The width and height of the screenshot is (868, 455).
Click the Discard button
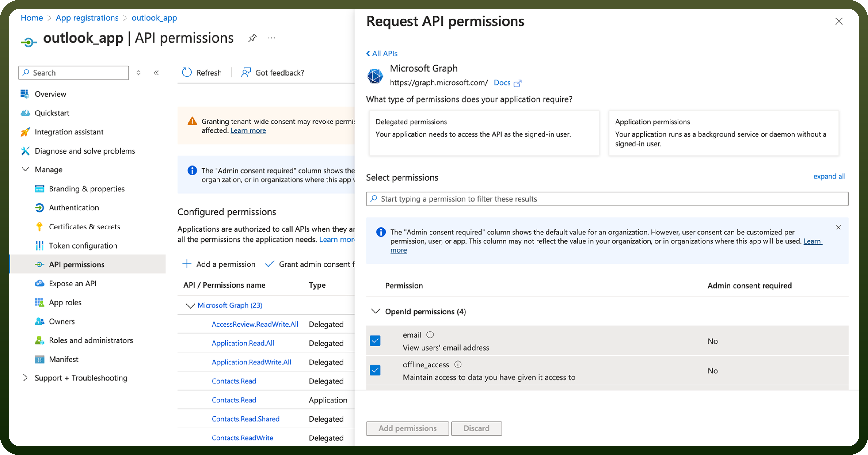[x=477, y=428]
